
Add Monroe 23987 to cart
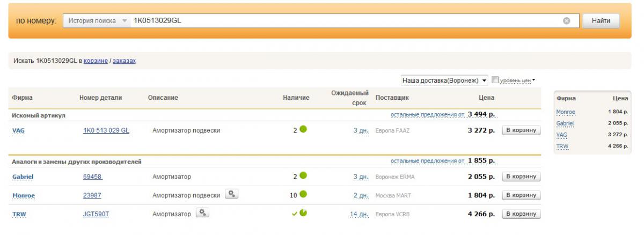521,195
